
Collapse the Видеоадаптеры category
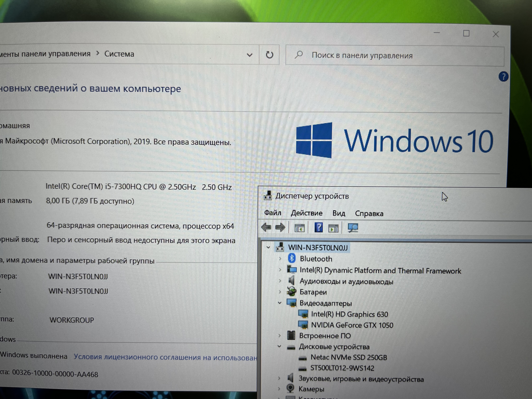click(x=279, y=303)
